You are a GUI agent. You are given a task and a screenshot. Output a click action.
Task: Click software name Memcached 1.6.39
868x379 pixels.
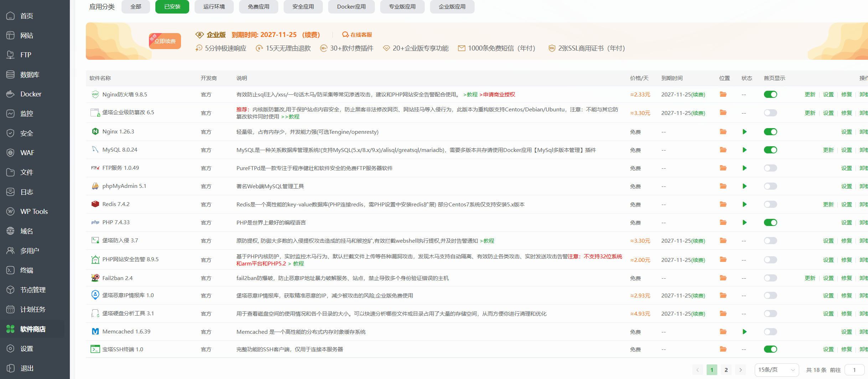pos(126,331)
